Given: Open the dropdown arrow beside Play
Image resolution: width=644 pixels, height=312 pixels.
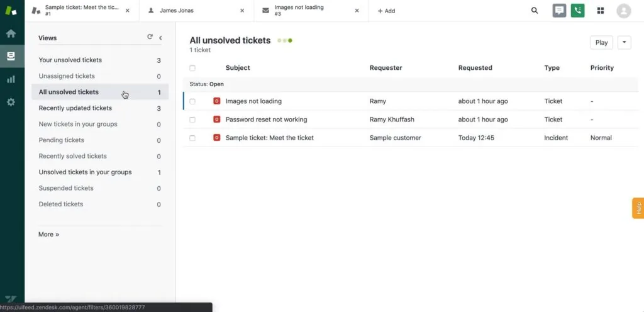Looking at the screenshot, I should tap(624, 42).
